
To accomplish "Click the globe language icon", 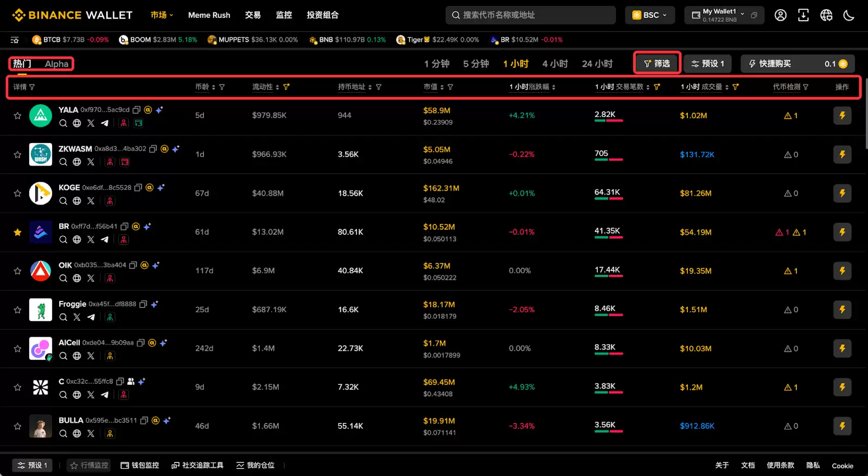I will tap(826, 15).
